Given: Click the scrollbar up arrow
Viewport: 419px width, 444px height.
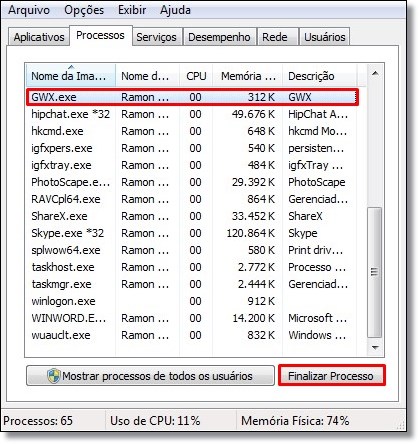Looking at the screenshot, I should [x=375, y=73].
